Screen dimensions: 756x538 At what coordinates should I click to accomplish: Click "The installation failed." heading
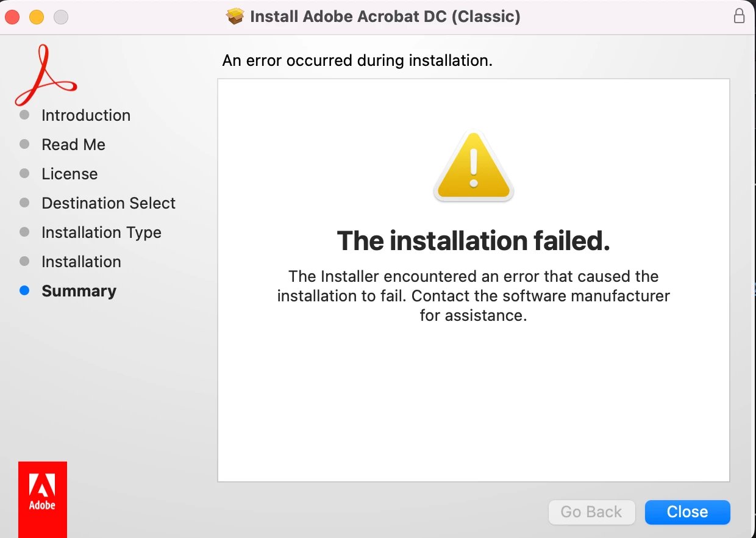pos(474,240)
